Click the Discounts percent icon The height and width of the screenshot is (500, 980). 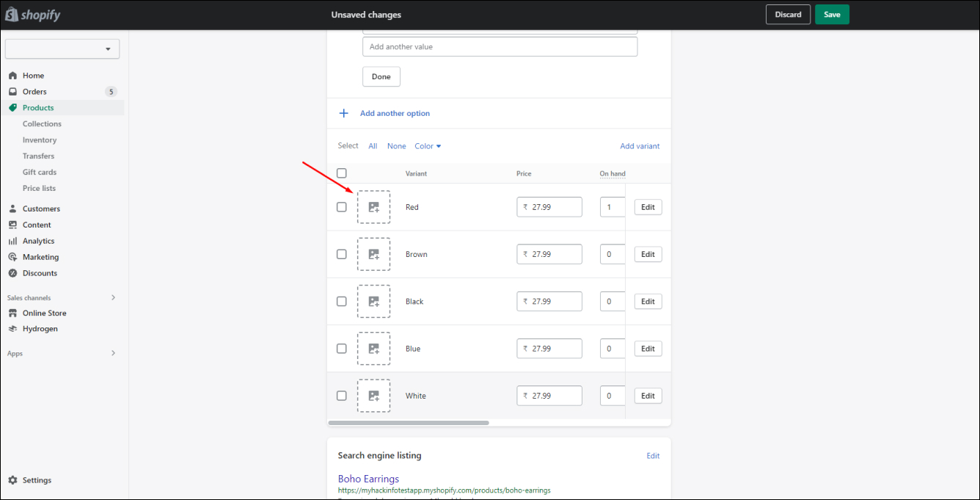coord(12,273)
